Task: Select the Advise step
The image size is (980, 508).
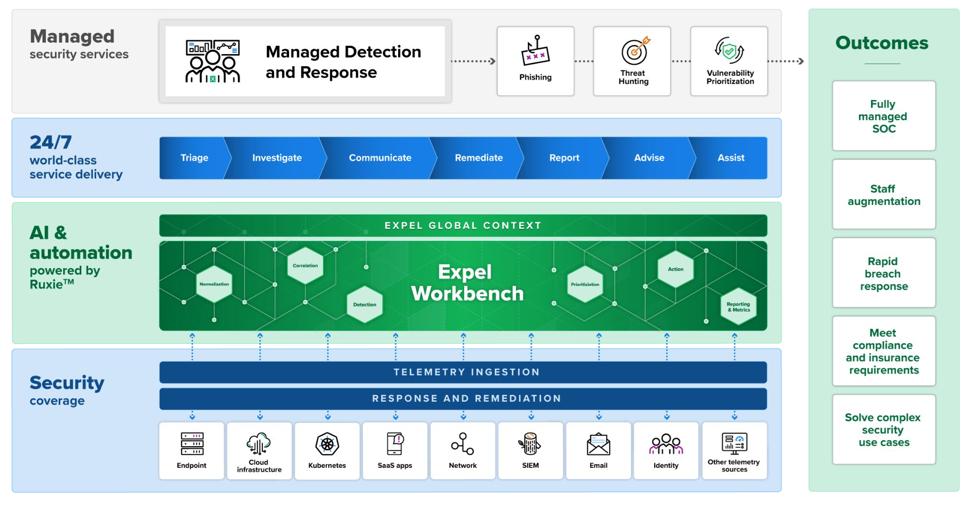Action: [x=649, y=158]
